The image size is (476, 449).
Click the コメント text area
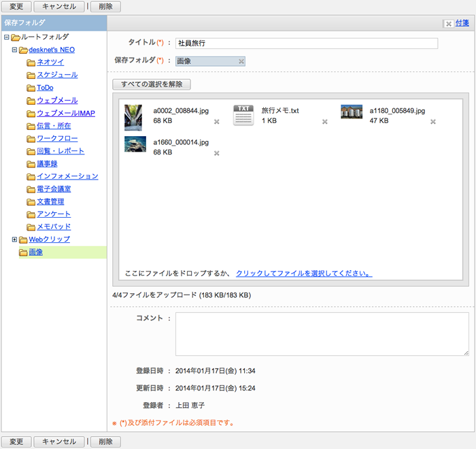click(322, 334)
